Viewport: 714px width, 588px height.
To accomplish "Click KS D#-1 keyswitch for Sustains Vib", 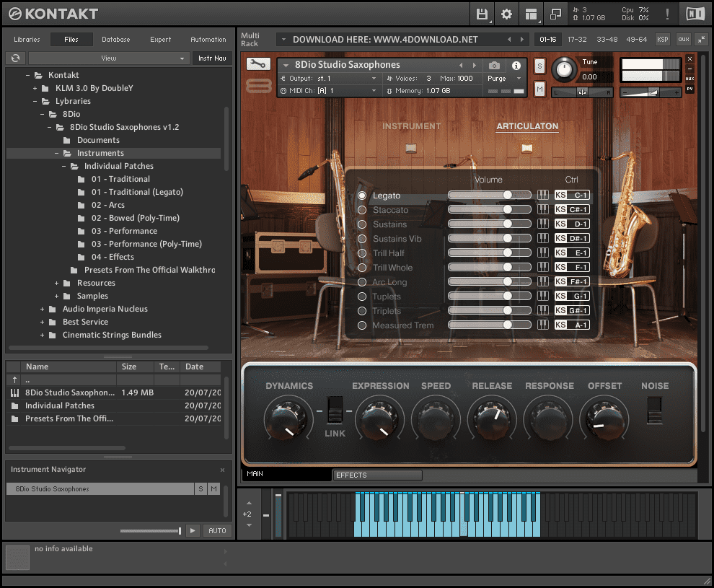I will pos(572,238).
